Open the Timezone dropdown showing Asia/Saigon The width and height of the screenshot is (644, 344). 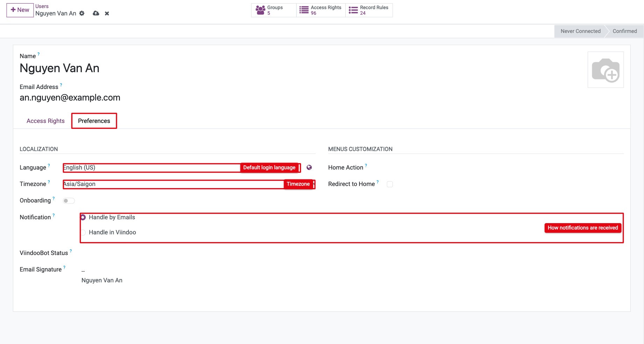tap(189, 184)
